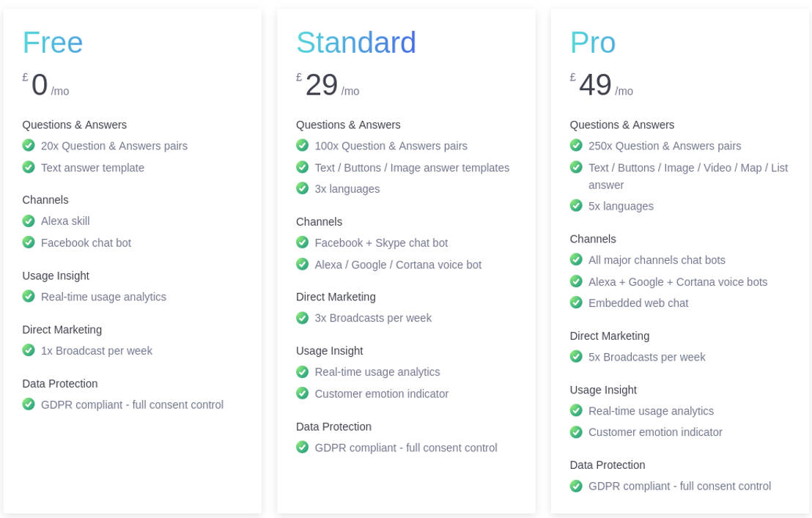This screenshot has width=812, height=518.
Task: Select the Free plan title
Action: coord(53,42)
